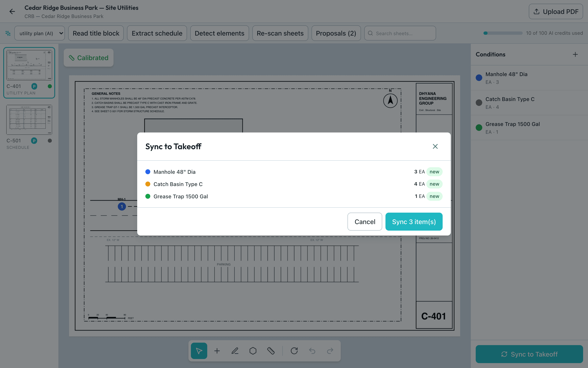Click the refresh rotate tool

294,351
